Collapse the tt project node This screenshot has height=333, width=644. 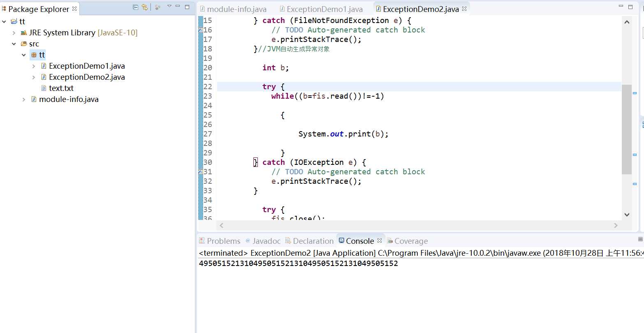click(4, 21)
